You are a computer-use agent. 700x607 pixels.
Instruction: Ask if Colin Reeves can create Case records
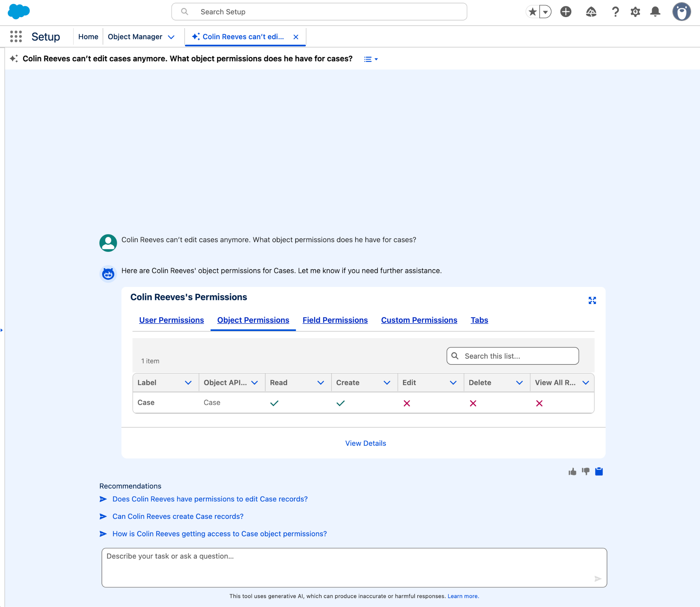178,516
